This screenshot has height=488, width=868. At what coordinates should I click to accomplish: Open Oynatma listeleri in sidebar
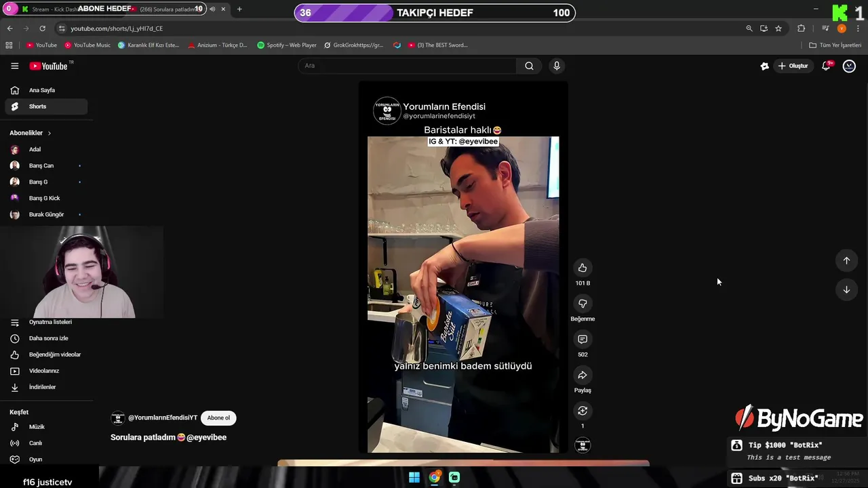(x=46, y=322)
